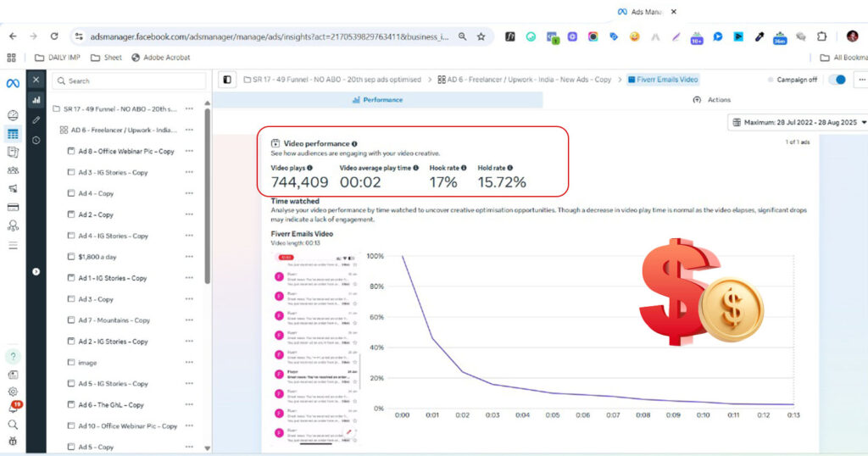Show info tooltip for Hook rate
This screenshot has width=868, height=456.
464,168
